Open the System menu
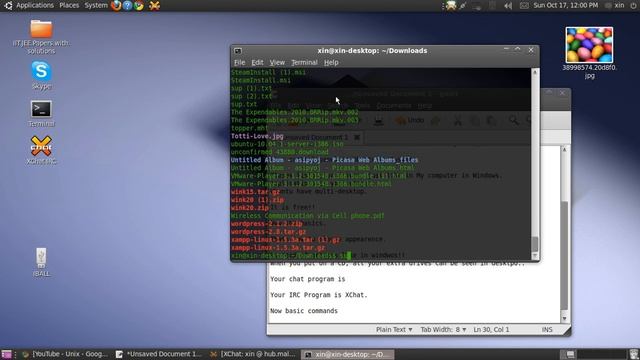The height and width of the screenshot is (360, 640). 96,5
